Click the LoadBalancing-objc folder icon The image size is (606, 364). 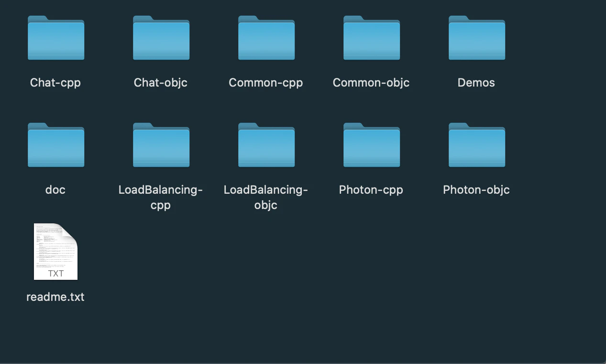266,145
